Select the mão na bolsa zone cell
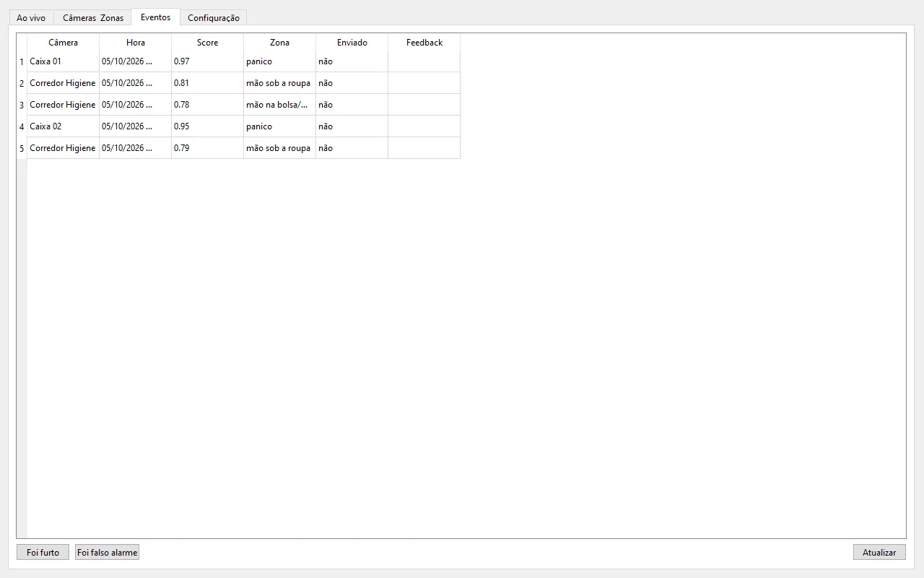The width and height of the screenshot is (924, 578). [279, 105]
